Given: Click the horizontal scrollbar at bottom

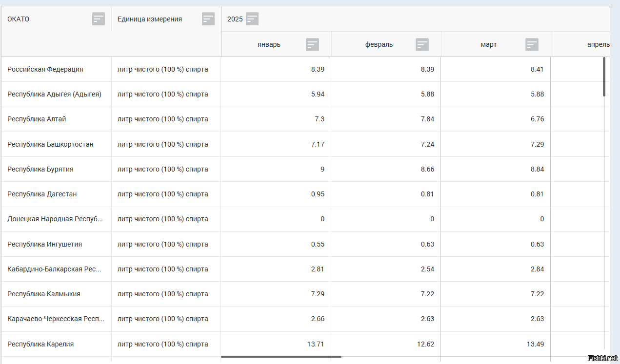Looking at the screenshot, I should (281, 357).
